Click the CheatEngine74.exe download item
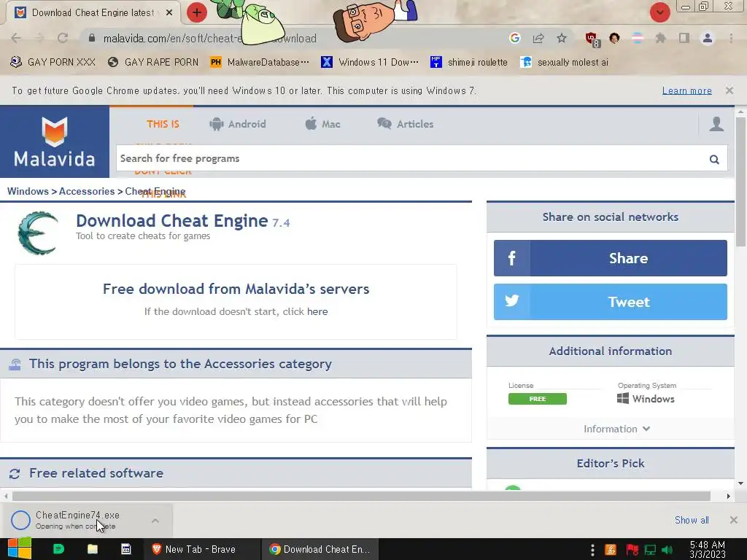This screenshot has width=747, height=560. (x=77, y=520)
